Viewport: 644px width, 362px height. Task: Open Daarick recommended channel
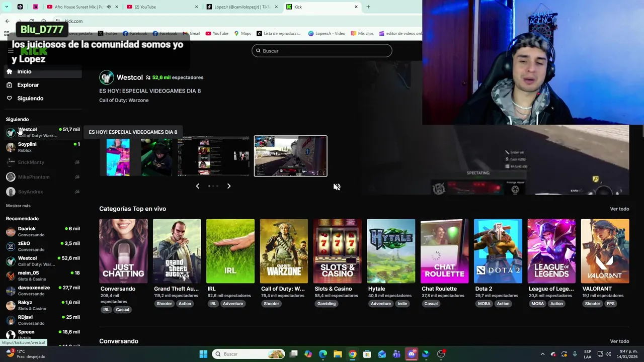(43, 232)
